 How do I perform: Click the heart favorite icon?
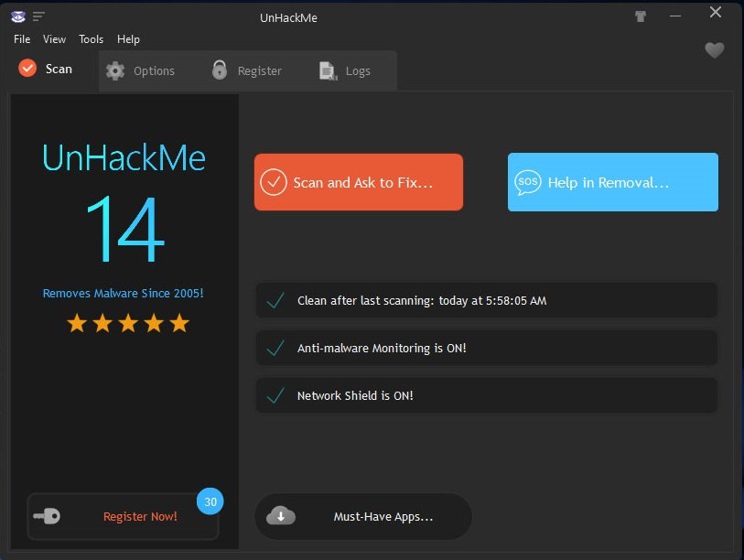714,50
